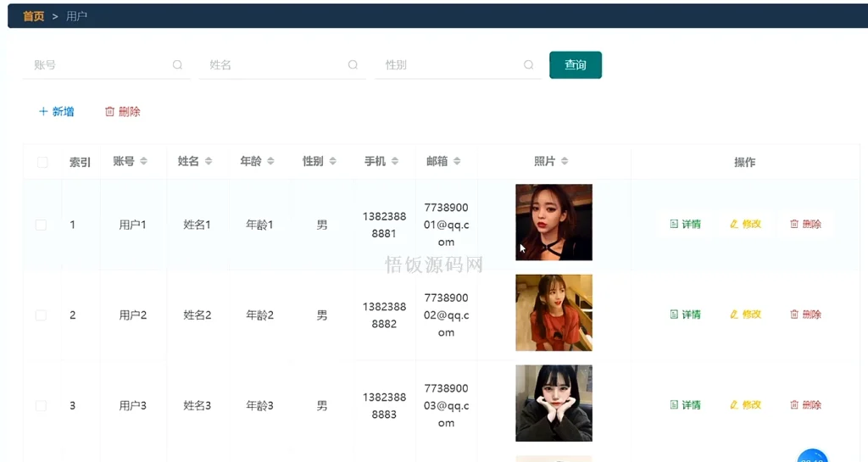Click phone number 13823888881

point(384,225)
